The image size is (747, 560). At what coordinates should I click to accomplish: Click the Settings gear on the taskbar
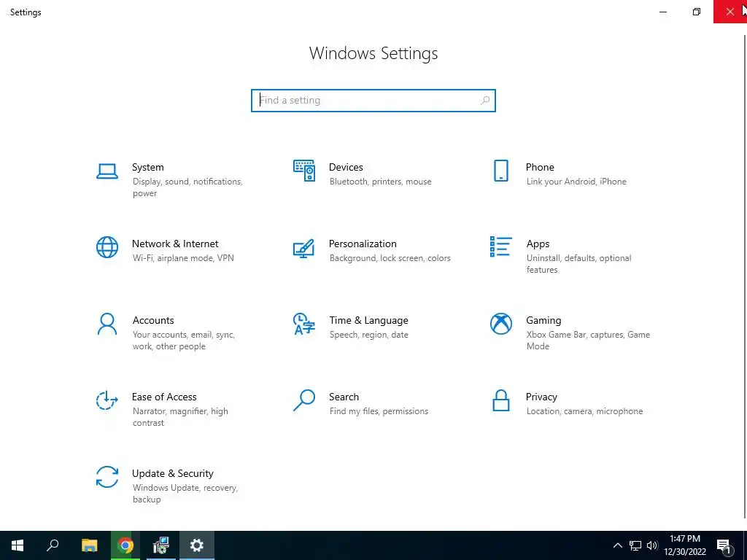197,545
